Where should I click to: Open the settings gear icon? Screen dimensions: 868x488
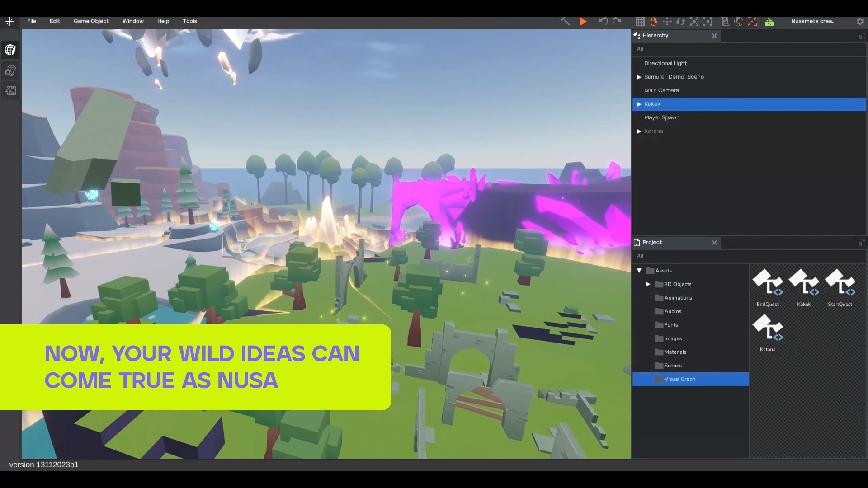click(860, 22)
